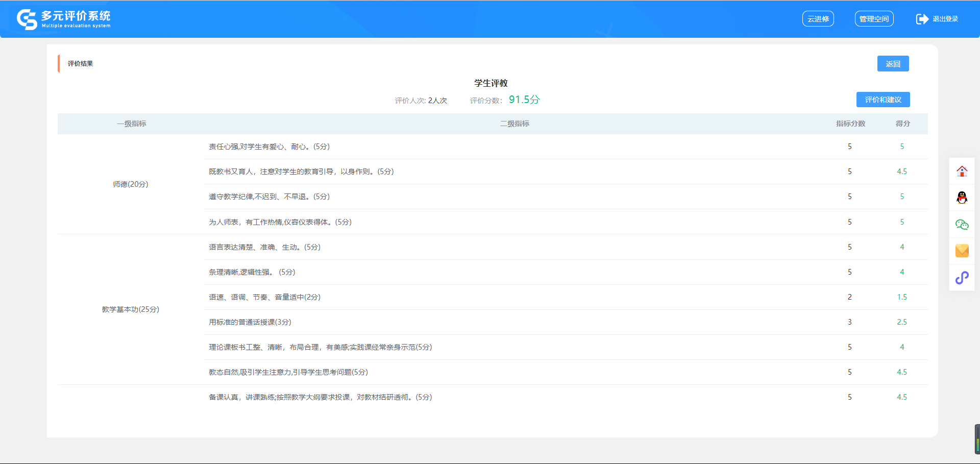Viewport: 980px width, 464px height.
Task: Click the 二级指标 column header
Action: [514, 124]
